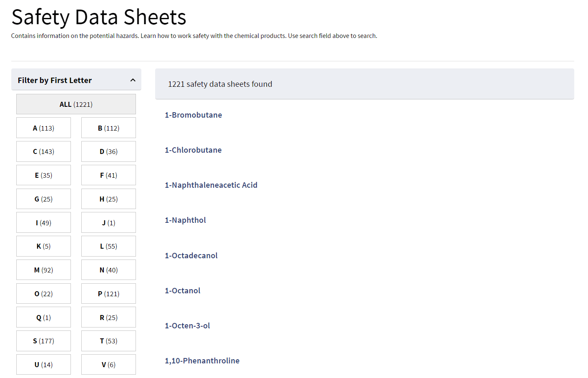Filter by letter I (49)

point(43,222)
